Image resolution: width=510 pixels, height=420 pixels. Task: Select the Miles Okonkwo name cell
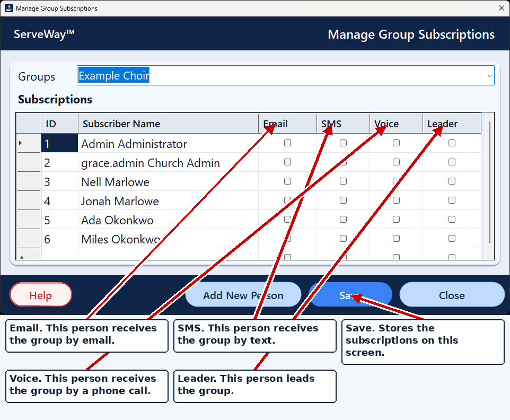point(168,239)
